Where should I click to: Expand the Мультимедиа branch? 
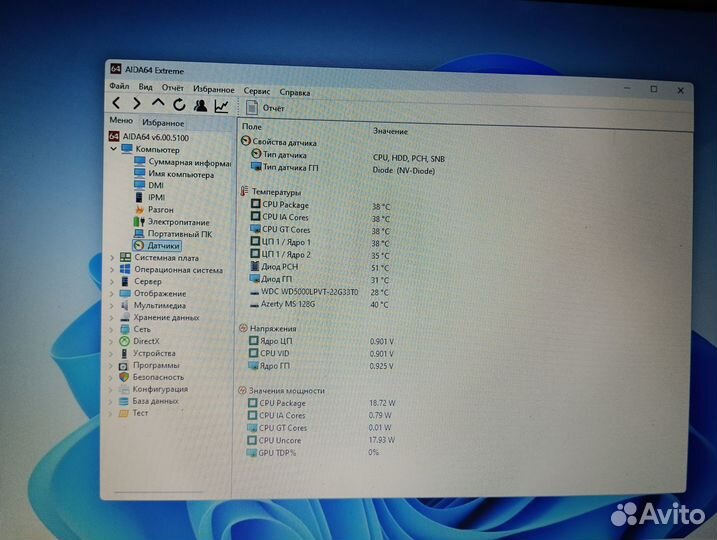click(x=112, y=305)
